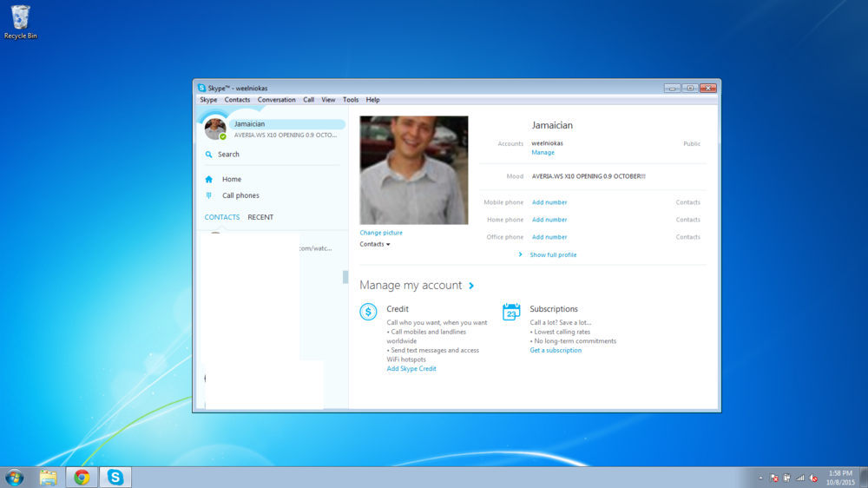Click the Add Skype Credit link
Screen dimensions: 868x488
[411, 369]
